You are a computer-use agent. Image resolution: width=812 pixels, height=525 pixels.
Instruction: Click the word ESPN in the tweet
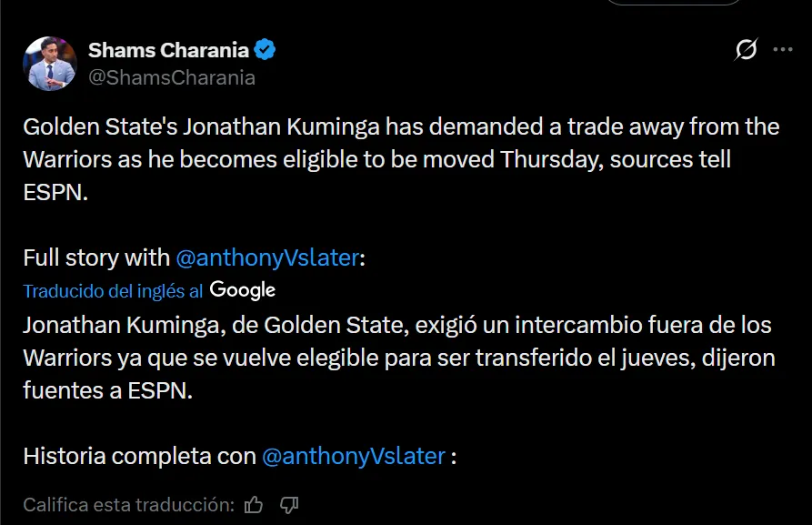tap(54, 193)
